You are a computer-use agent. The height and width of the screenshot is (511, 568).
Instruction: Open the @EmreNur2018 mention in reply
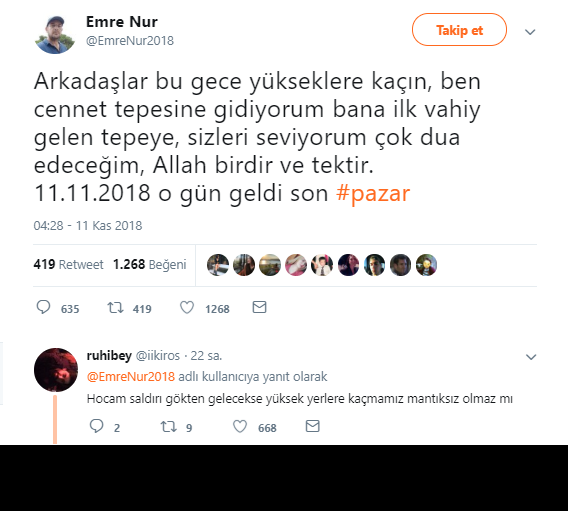131,377
